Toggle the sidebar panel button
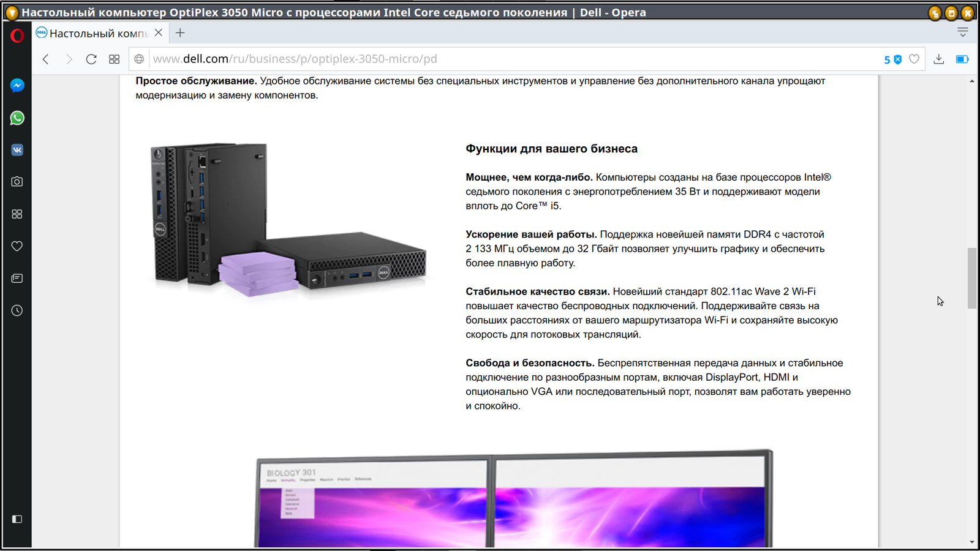This screenshot has width=980, height=551. [x=17, y=519]
